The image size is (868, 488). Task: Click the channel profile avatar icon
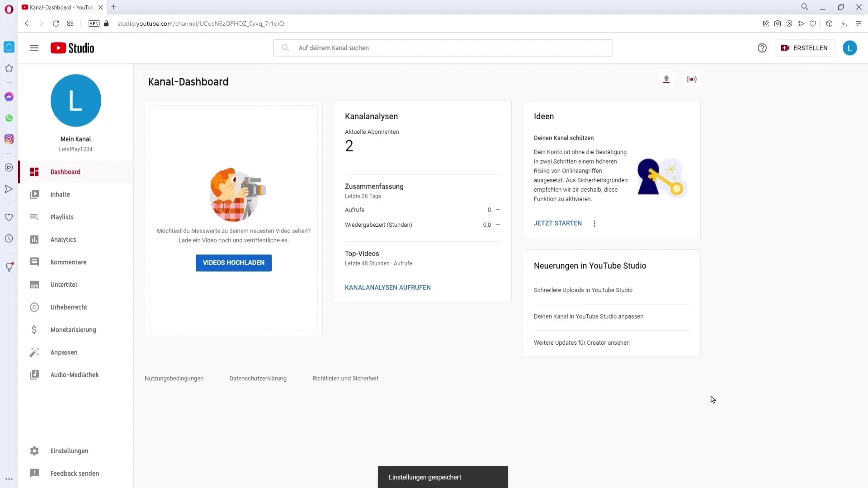pyautogui.click(x=75, y=100)
